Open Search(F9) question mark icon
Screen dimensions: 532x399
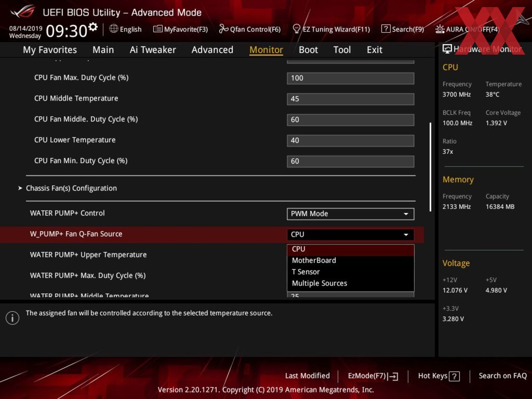click(386, 29)
